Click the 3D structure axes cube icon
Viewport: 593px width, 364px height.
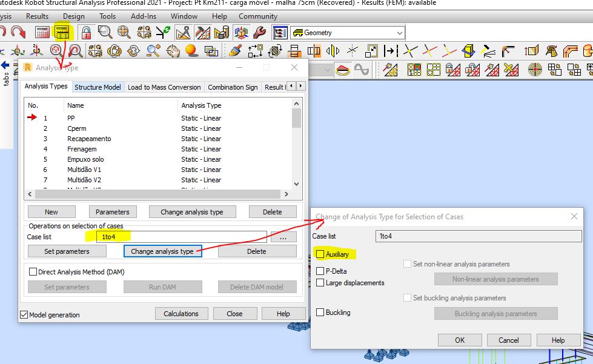coord(241,33)
